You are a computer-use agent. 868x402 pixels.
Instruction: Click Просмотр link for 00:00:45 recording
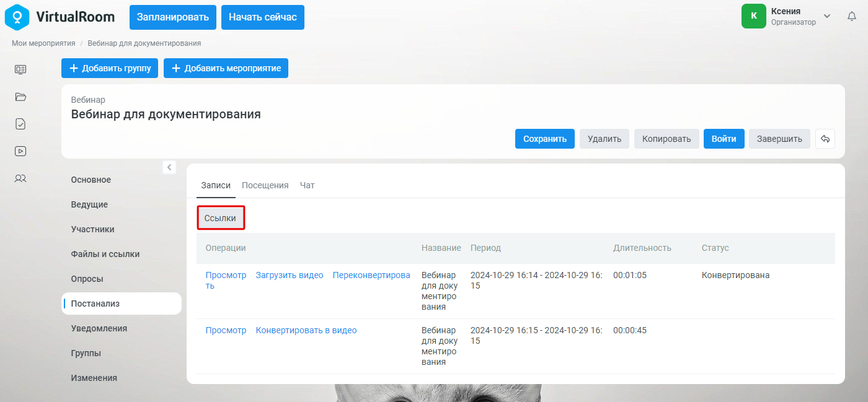(226, 330)
